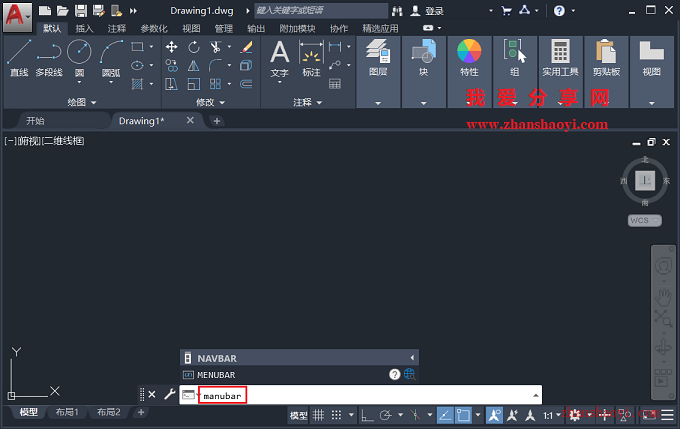Activate the Rotate tool

194,47
